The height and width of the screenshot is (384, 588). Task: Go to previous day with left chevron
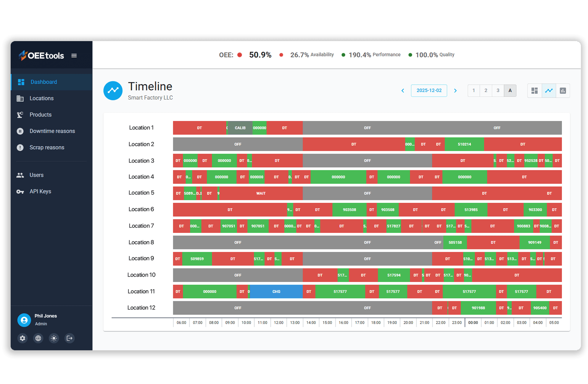tap(403, 91)
